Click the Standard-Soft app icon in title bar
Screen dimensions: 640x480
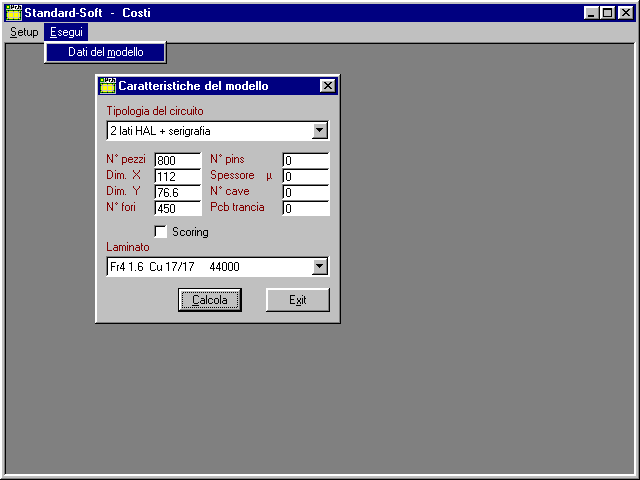pos(14,13)
